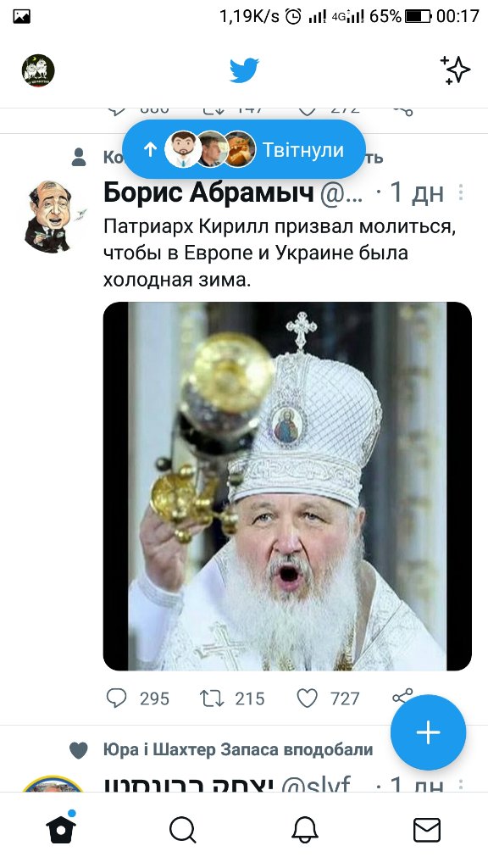Open the Home tab in bottom bar
Viewport: 488px width, 868px height.
click(x=61, y=829)
